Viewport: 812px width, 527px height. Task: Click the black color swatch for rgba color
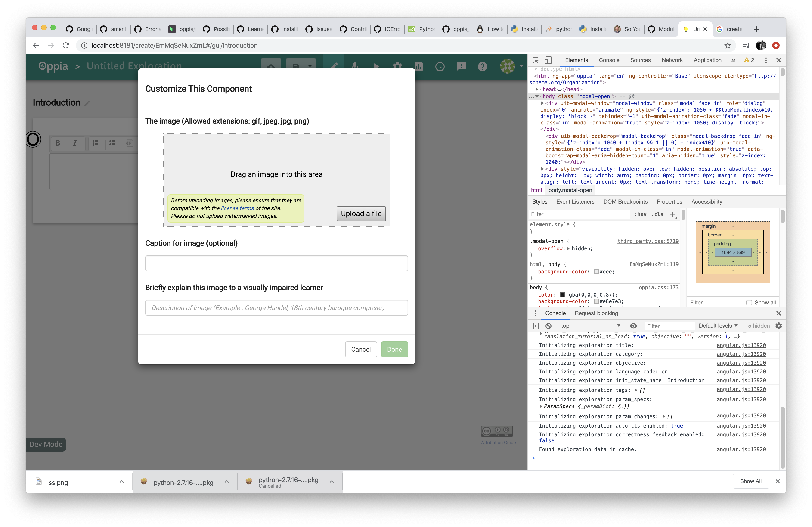click(563, 295)
